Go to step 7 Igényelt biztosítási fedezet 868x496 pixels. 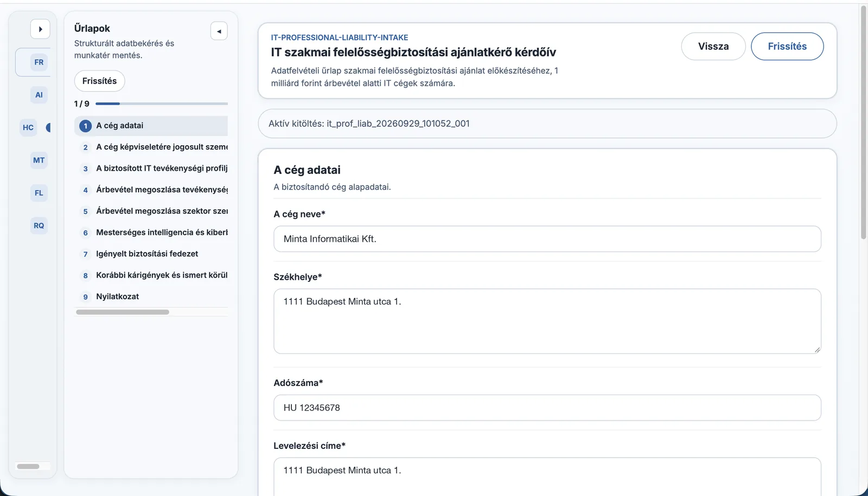(151, 254)
